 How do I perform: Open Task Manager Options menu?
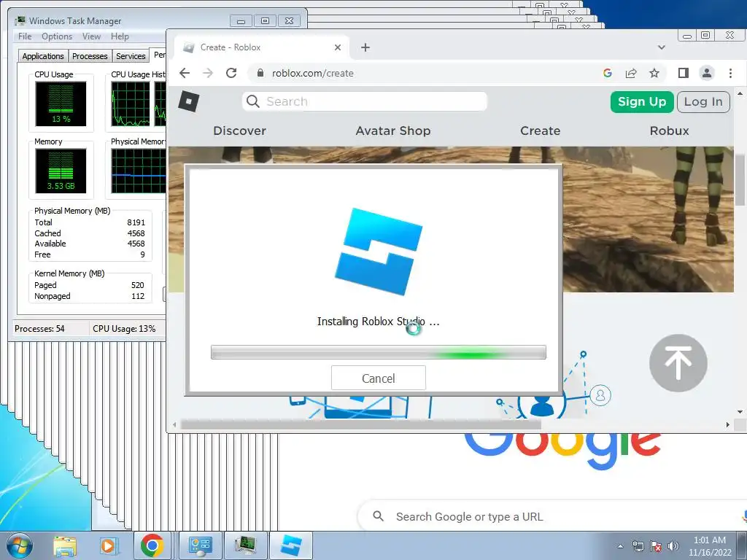point(57,36)
